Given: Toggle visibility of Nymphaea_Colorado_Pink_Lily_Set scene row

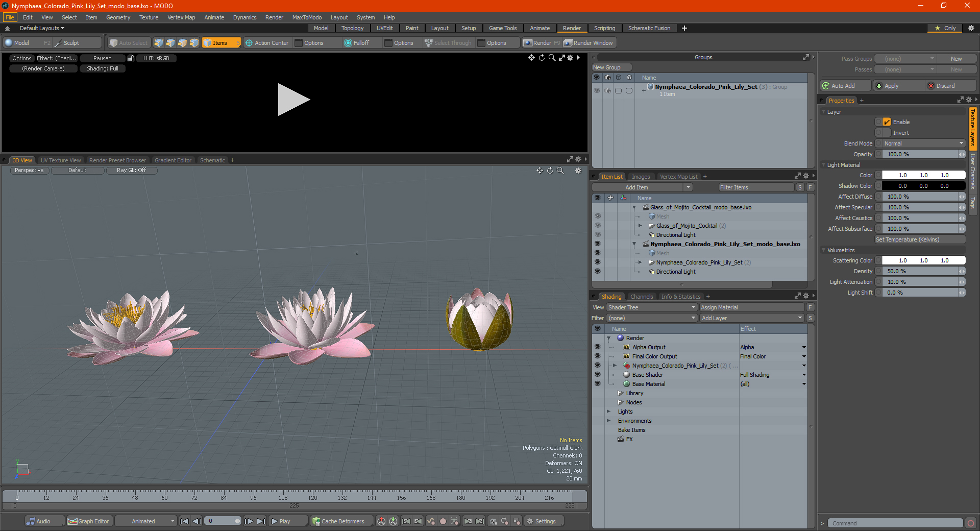Looking at the screenshot, I should coord(597,244).
